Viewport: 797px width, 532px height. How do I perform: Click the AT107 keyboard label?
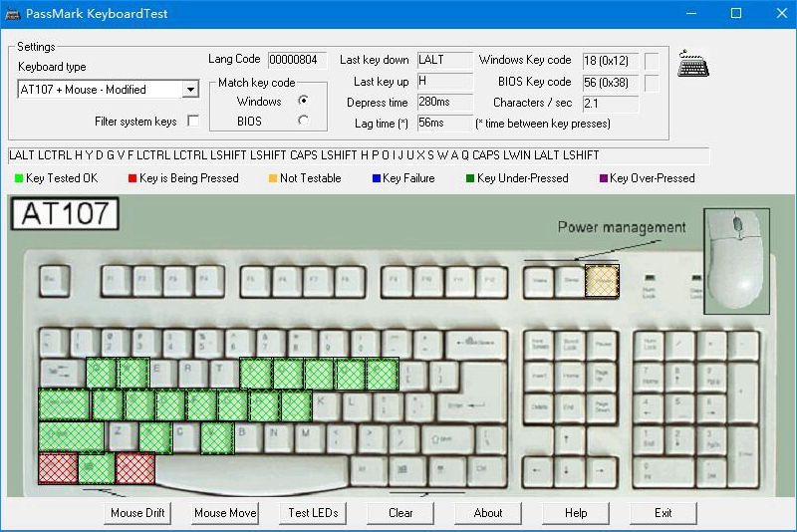pyautogui.click(x=65, y=213)
